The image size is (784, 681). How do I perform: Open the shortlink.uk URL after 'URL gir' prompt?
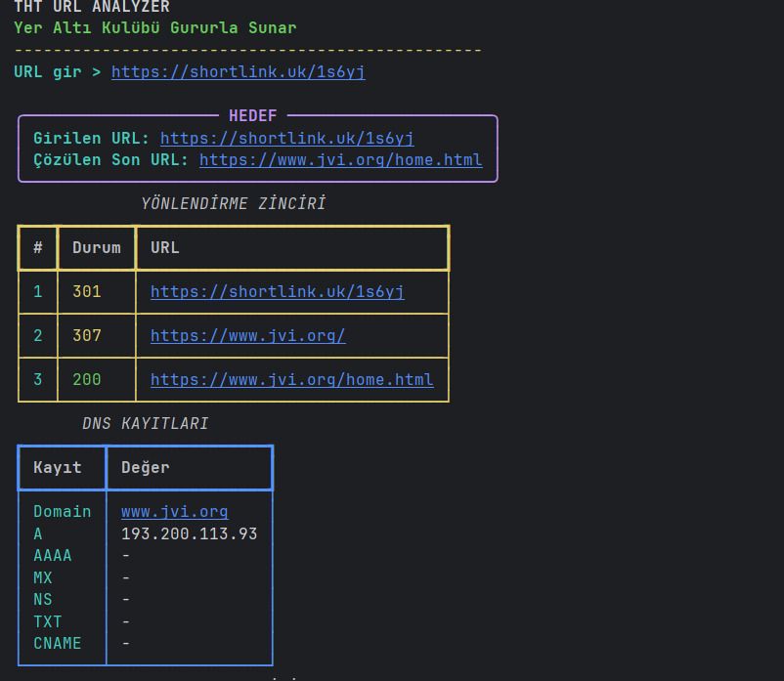click(238, 72)
